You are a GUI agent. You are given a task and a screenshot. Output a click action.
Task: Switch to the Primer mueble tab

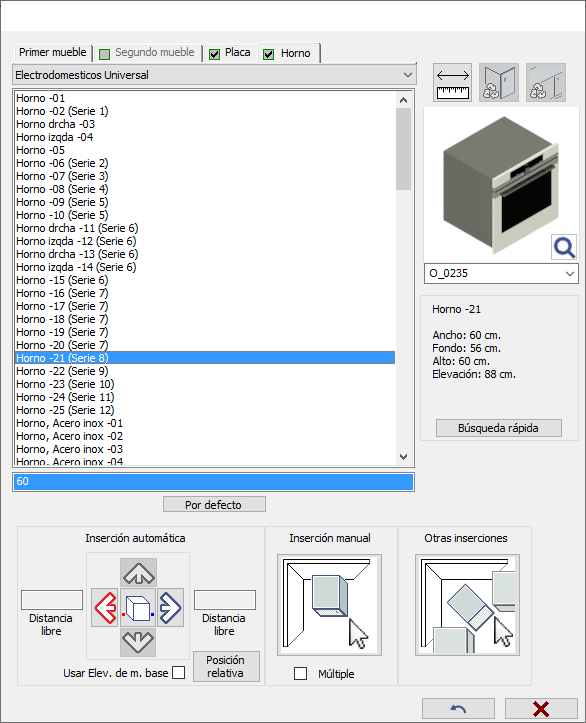tap(53, 53)
